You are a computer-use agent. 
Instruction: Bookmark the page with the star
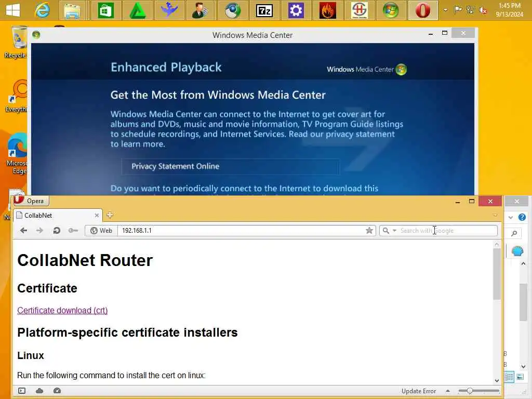coord(369,231)
